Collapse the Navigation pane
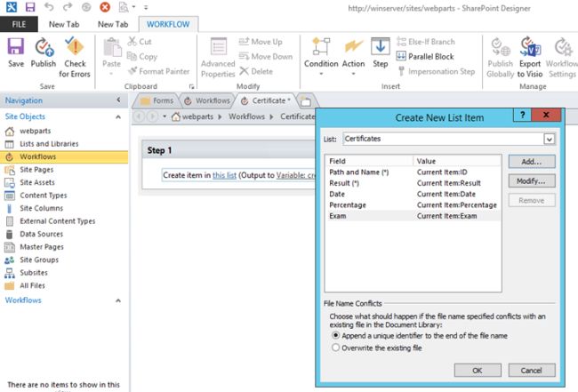The width and height of the screenshot is (578, 392). coord(118,100)
